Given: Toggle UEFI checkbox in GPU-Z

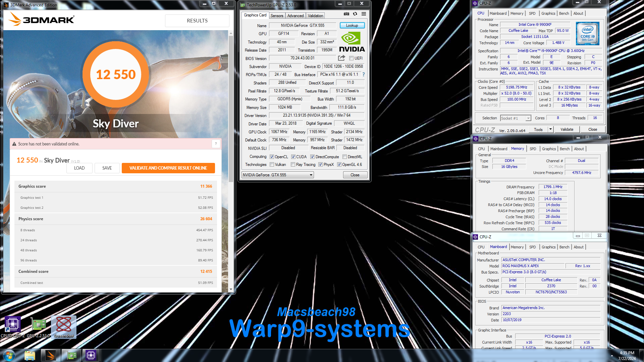Looking at the screenshot, I should click(x=351, y=58).
